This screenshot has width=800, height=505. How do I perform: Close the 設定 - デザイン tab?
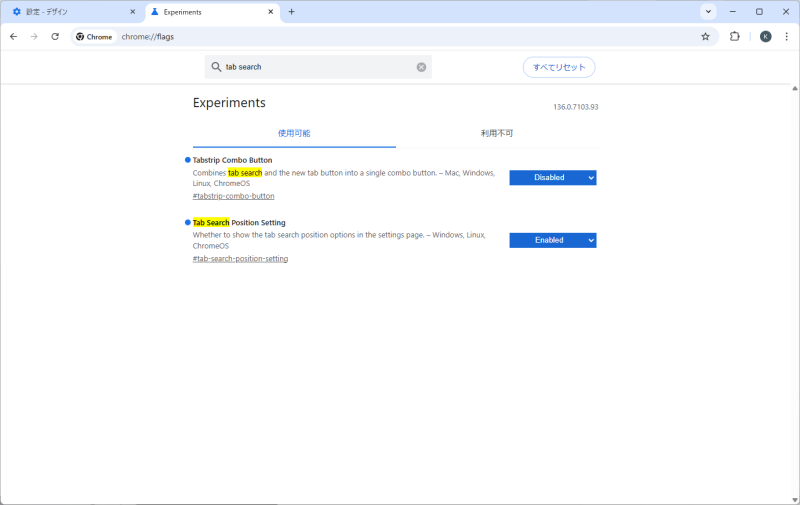point(133,12)
